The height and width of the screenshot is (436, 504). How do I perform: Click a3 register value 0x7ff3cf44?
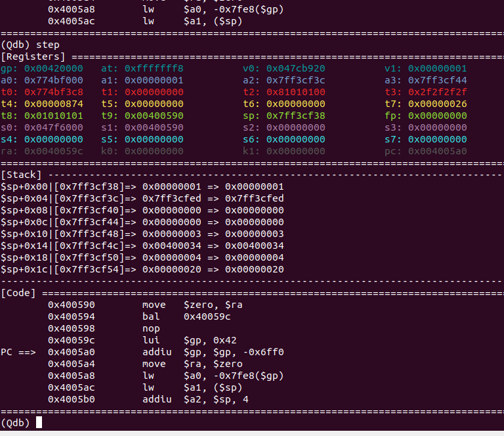[x=438, y=80]
